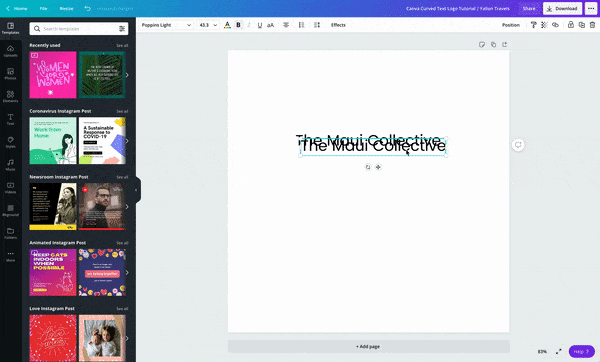The height and width of the screenshot is (362, 600).
Task: Open the Text sidebar tab
Action: coord(10,119)
